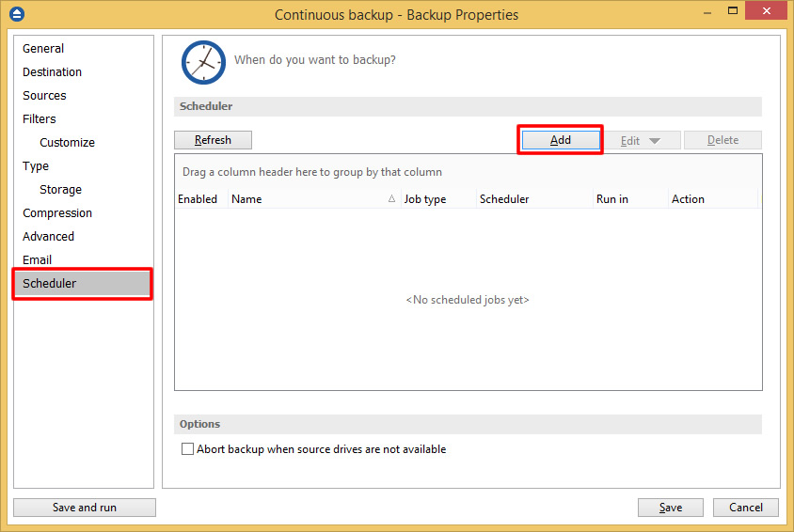Select Sources in the left sidebar
This screenshot has height=532, width=794.
click(44, 95)
